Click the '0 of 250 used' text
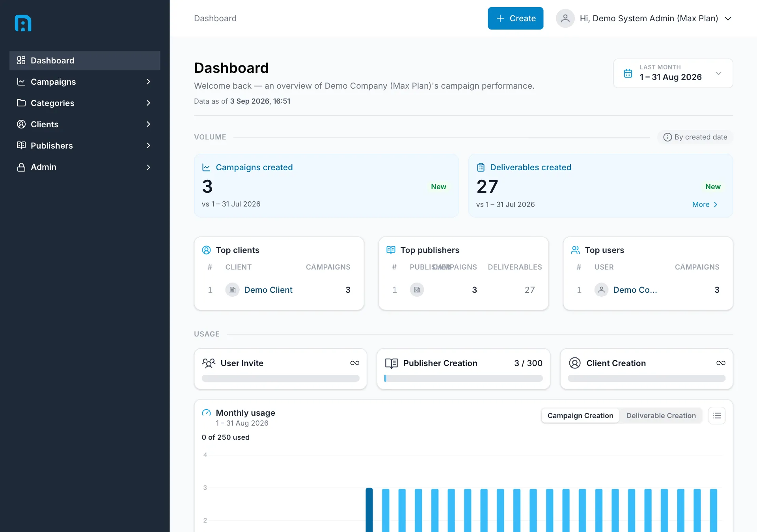 click(x=226, y=437)
